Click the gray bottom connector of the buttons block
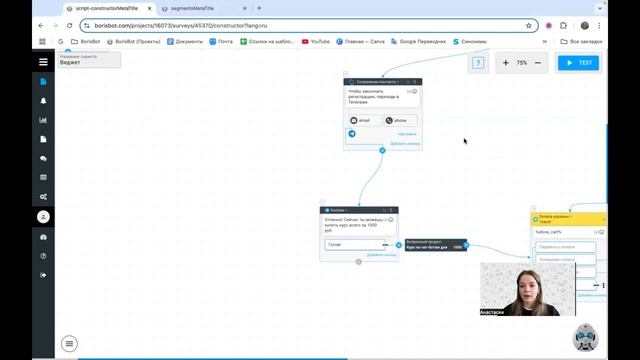The width and height of the screenshot is (640, 360). pos(358,262)
